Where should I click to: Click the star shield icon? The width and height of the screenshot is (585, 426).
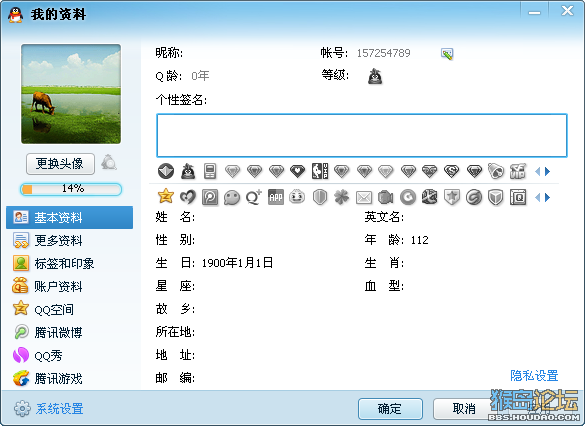point(451,197)
